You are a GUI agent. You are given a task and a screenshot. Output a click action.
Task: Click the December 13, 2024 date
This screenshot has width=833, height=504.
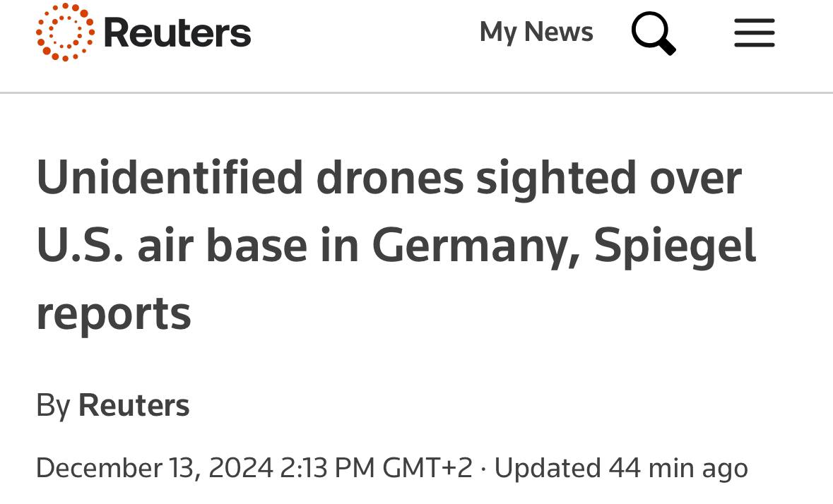click(154, 468)
